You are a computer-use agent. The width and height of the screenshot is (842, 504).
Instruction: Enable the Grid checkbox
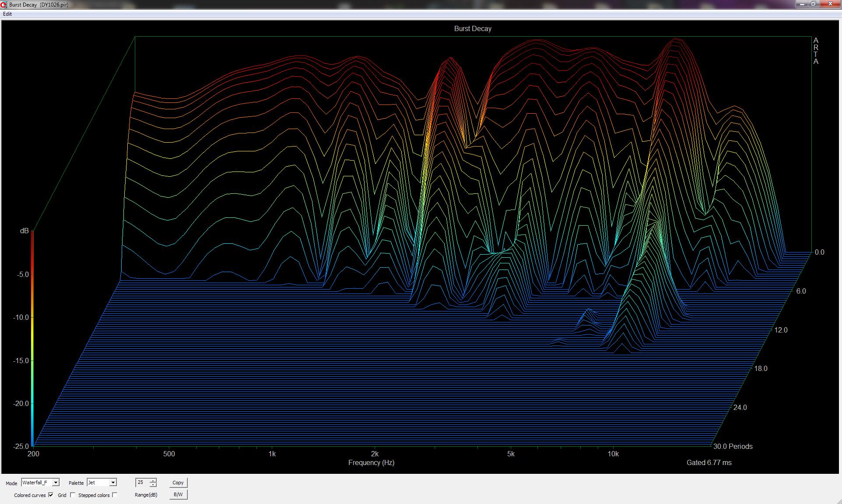pos(73,495)
